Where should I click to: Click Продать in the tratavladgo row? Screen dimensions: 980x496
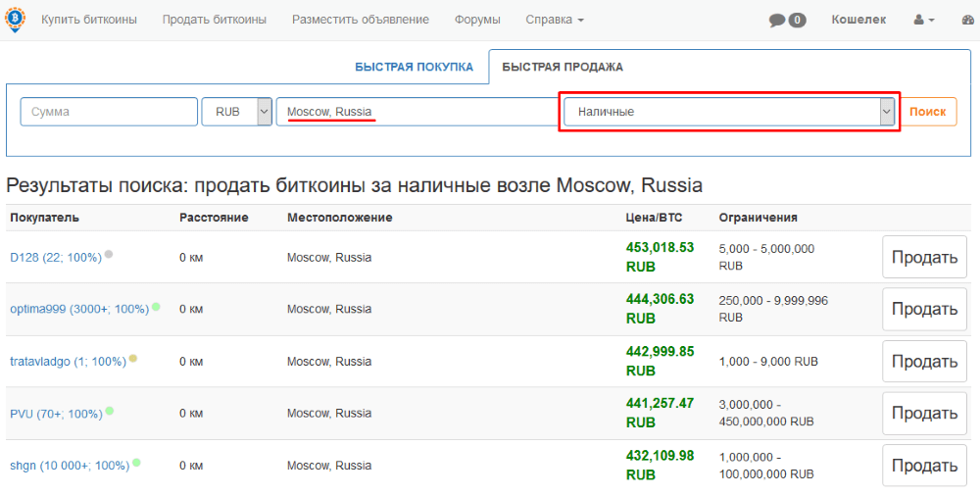924,362
